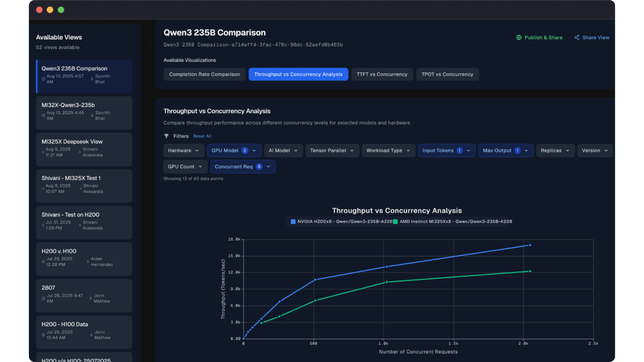This screenshot has width=644, height=362.
Task: Click the GPU Model filter count badge
Action: [x=245, y=150]
